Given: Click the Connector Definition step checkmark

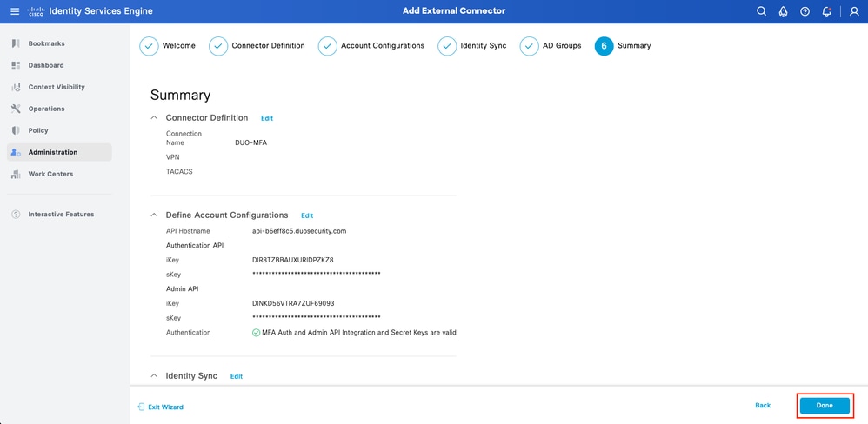Looking at the screenshot, I should click(218, 46).
